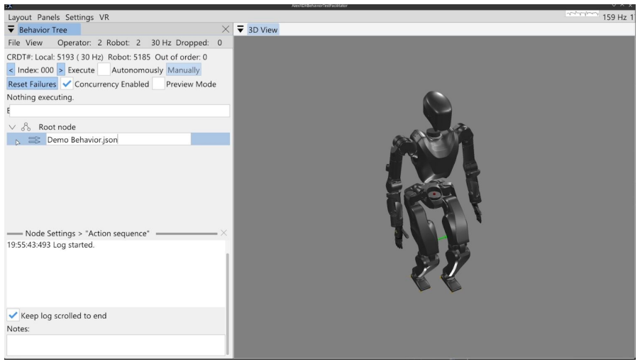The image size is (640, 364).
Task: Open the Behavior Tree View menu
Action: 34,43
